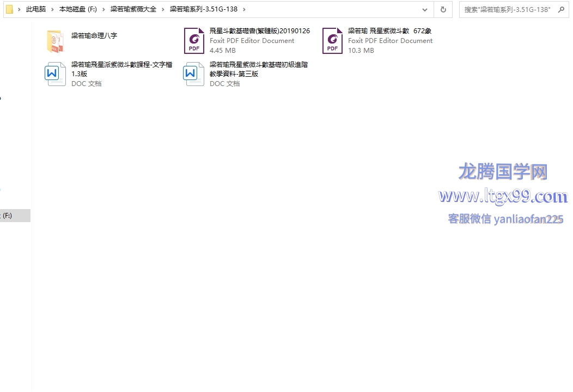Image resolution: width=573 pixels, height=392 pixels.
Task: Click the file name 飛星斗數基礎書(繁體版)20190126
Action: [x=260, y=31]
